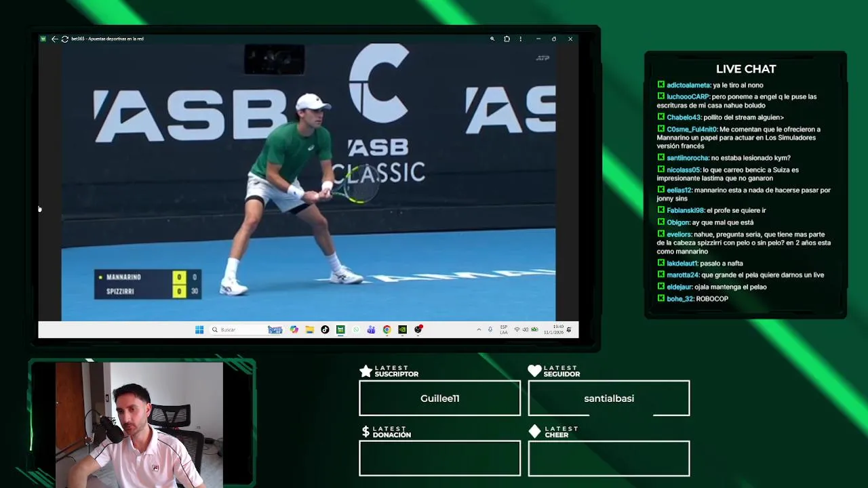Click Fabianski98's chat message
Viewport: 868px width, 488px height.
pos(711,211)
